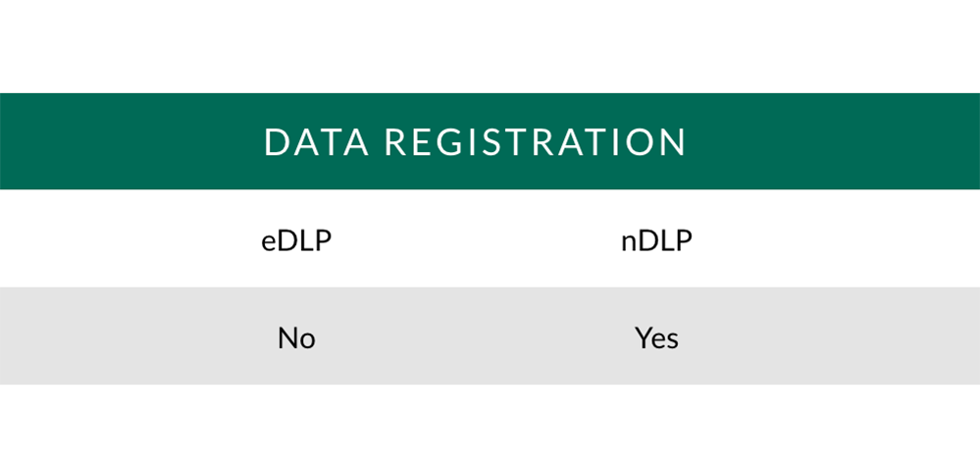Click green banner area left of DATA
980x467 pixels.
(131, 141)
